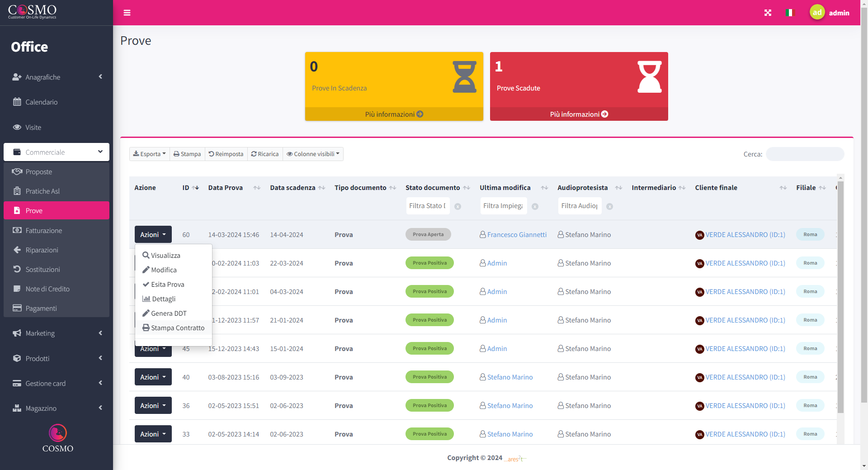The width and height of the screenshot is (868, 470).
Task: Clear the Filtra Impiegato filter with its x icon
Action: pos(535,206)
